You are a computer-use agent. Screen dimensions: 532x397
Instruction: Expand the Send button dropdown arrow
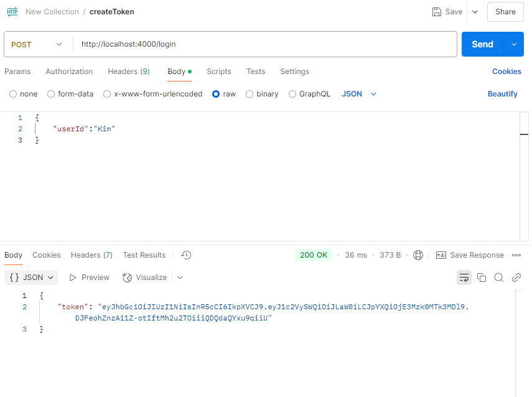(x=514, y=44)
